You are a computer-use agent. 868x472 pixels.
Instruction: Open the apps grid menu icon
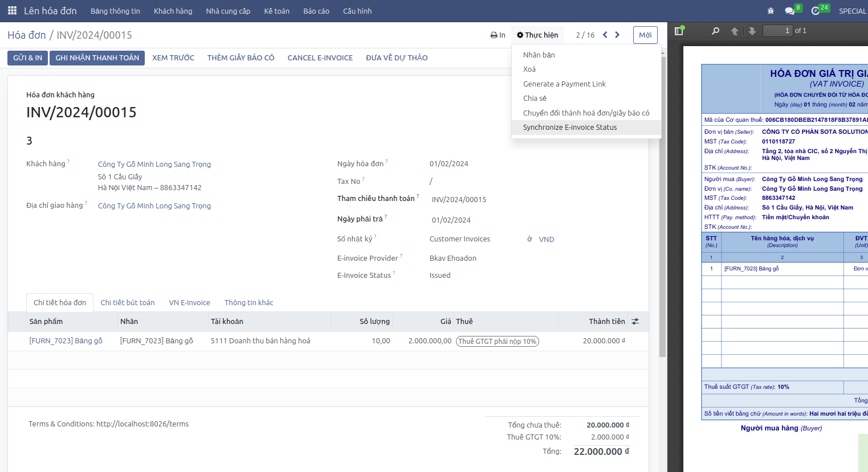click(12, 11)
